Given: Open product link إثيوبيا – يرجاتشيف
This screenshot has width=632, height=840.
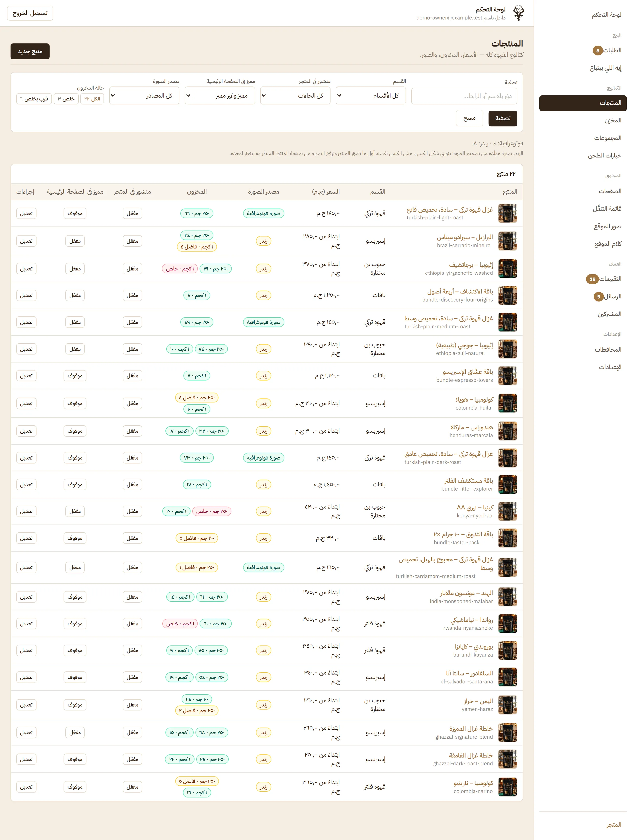Looking at the screenshot, I should [x=471, y=265].
